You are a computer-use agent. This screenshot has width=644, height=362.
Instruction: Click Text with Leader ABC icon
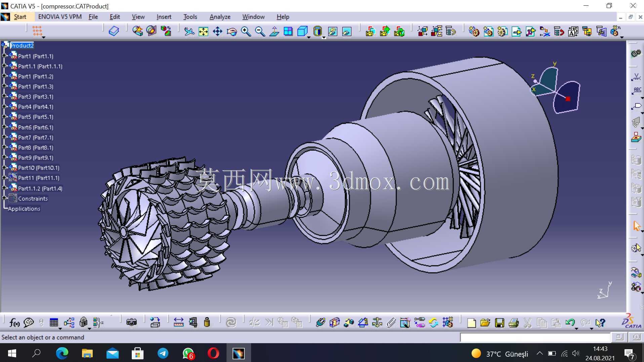point(636,90)
